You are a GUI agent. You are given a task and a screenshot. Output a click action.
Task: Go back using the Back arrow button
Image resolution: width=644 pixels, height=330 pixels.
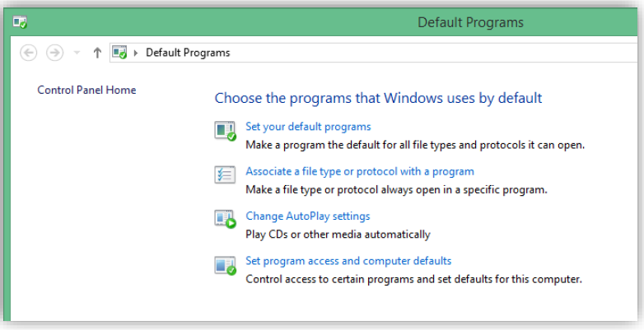tap(29, 53)
